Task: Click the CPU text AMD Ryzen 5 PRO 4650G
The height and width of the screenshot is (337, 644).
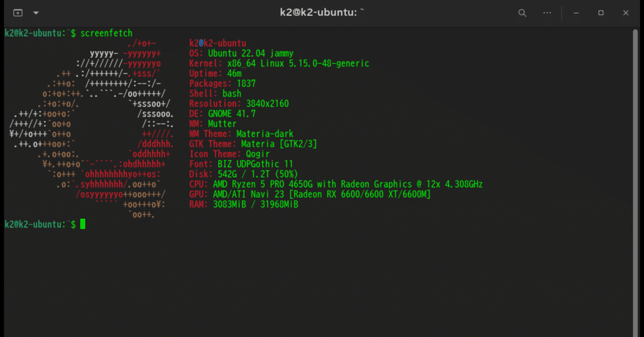Action: 262,184
